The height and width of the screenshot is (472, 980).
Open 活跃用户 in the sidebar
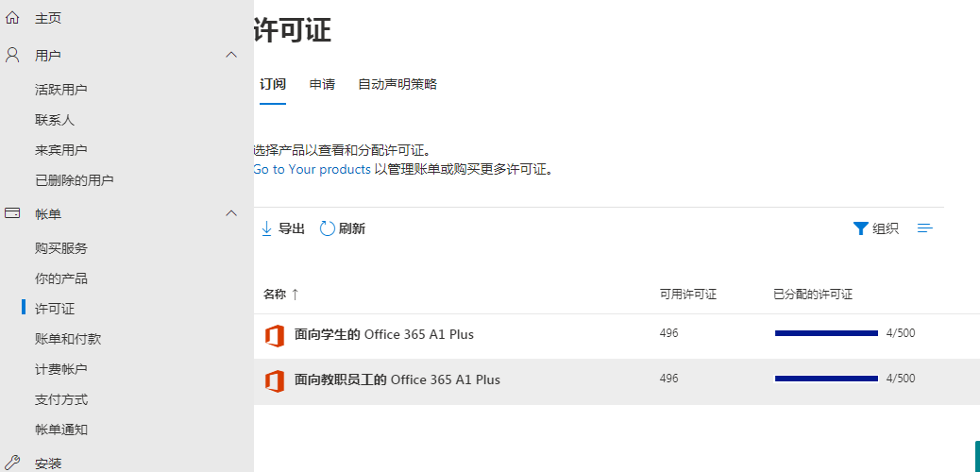click(x=61, y=90)
